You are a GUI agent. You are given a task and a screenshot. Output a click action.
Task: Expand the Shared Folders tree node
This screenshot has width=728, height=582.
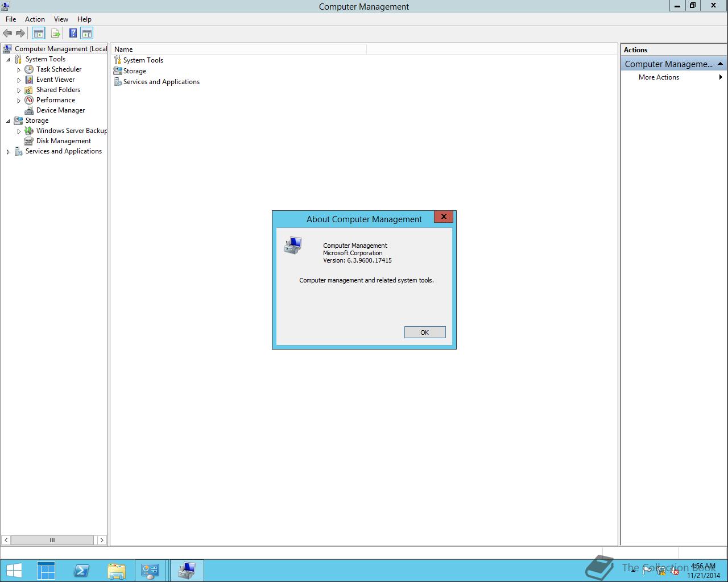point(19,90)
